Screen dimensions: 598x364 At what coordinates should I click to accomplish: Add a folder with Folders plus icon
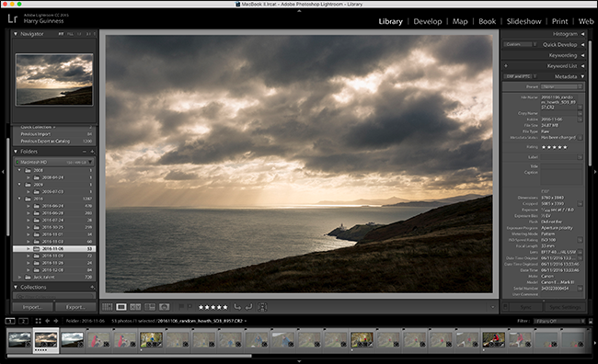tap(92, 152)
